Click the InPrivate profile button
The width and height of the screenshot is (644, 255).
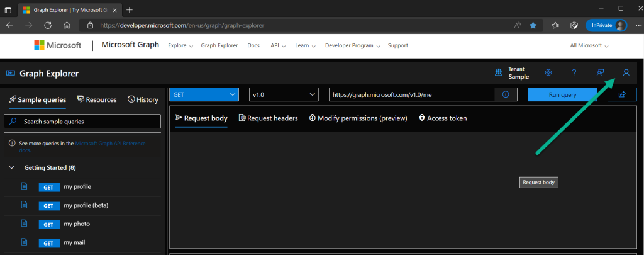(x=606, y=25)
